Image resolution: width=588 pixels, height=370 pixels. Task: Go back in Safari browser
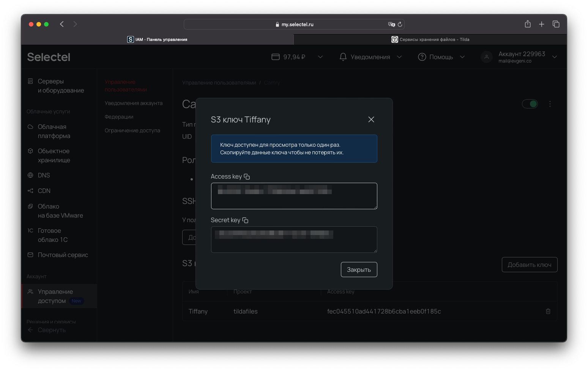[62, 24]
